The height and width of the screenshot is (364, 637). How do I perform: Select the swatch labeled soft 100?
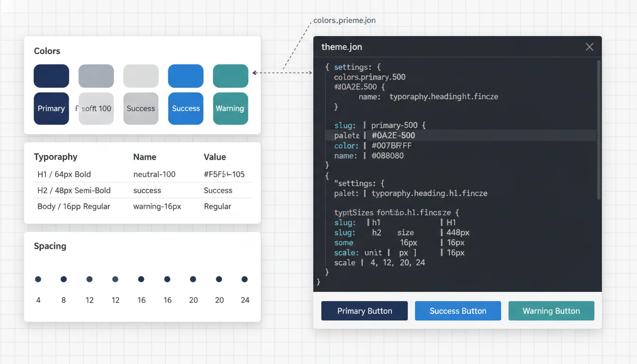coord(96,109)
